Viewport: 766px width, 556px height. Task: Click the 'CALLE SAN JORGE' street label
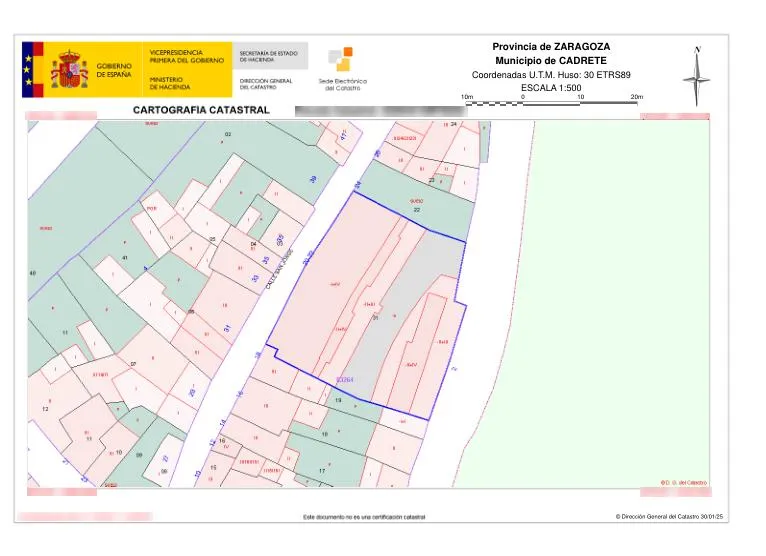[279, 269]
